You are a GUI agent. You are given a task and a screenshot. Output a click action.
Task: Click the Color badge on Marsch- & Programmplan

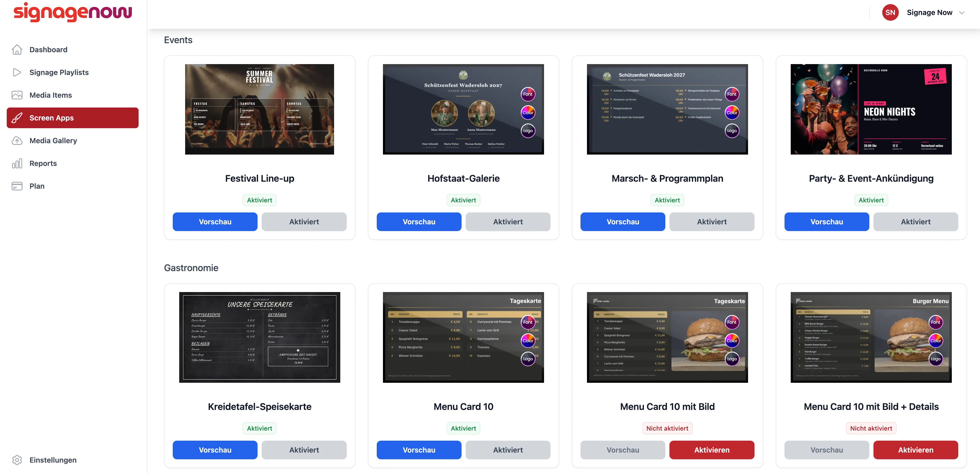(x=732, y=112)
